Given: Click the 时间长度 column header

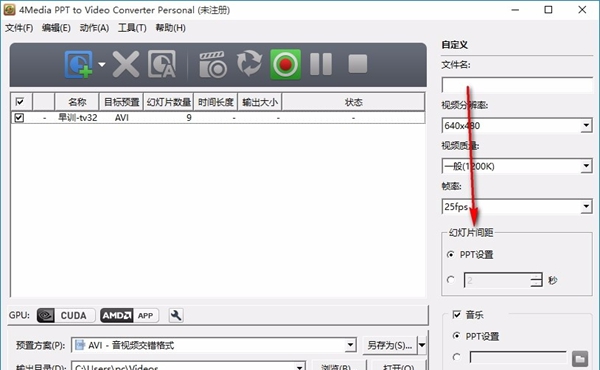Looking at the screenshot, I should 216,102.
